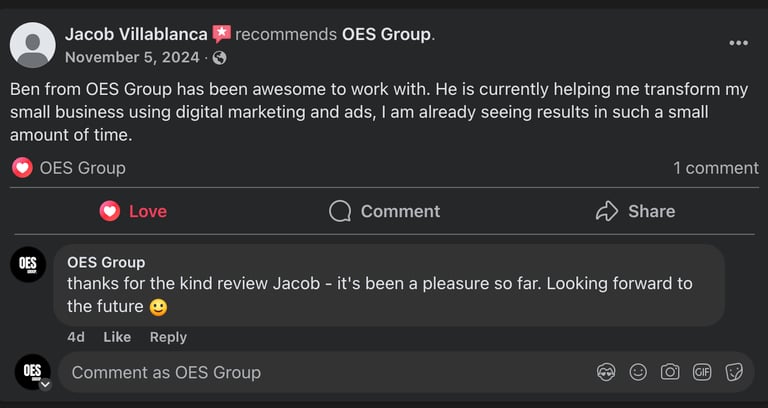Reply to the OES Group comment
This screenshot has width=768, height=408.
(168, 337)
